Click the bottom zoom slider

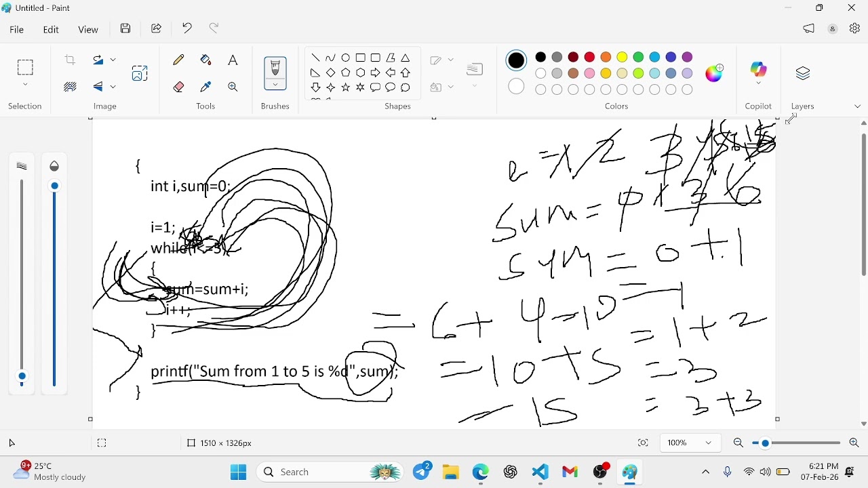[x=797, y=444]
